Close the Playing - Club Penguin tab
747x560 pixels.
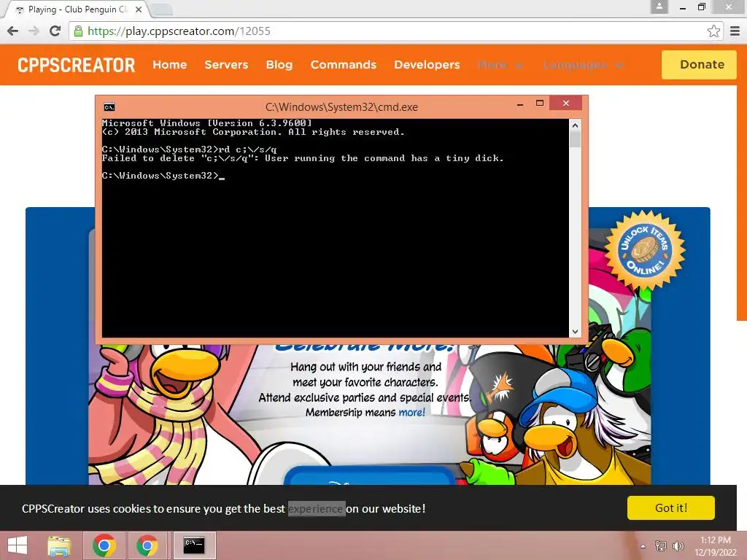coord(138,9)
